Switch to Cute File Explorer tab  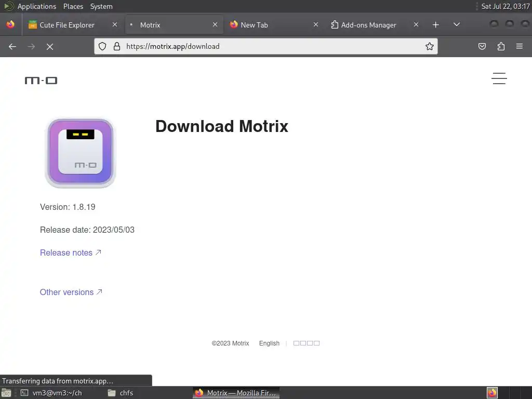pos(72,25)
